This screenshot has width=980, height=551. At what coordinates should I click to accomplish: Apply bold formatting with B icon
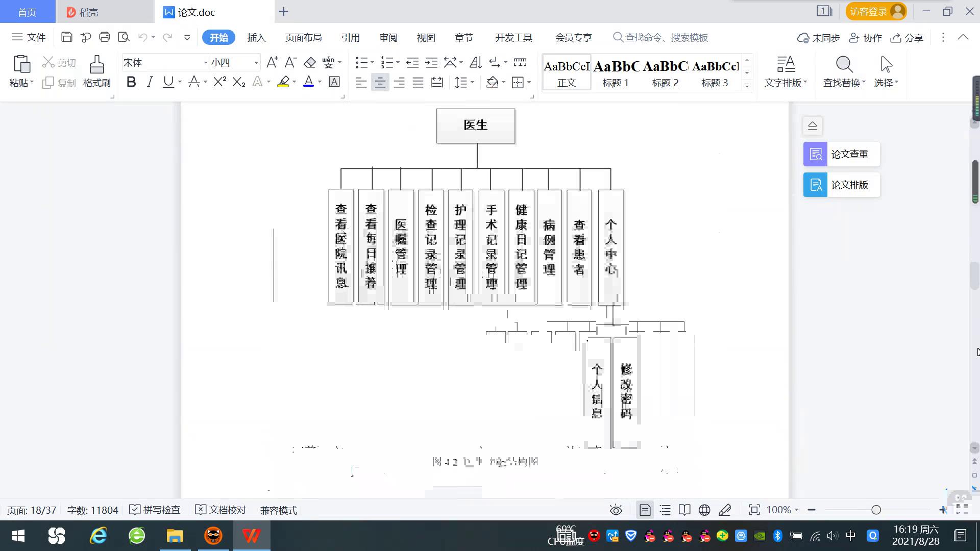tap(131, 82)
